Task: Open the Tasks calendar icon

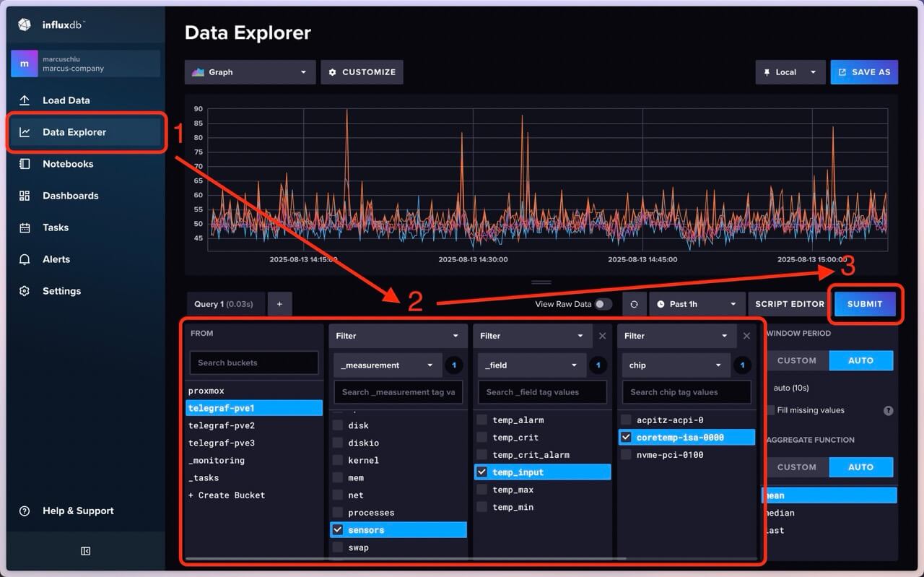Action: tap(25, 227)
